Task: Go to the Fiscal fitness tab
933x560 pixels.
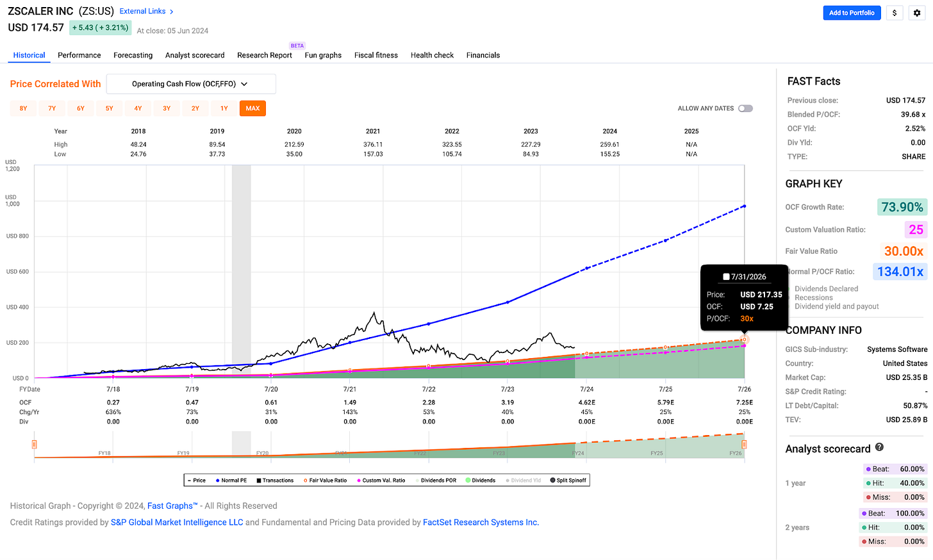Action: click(376, 55)
